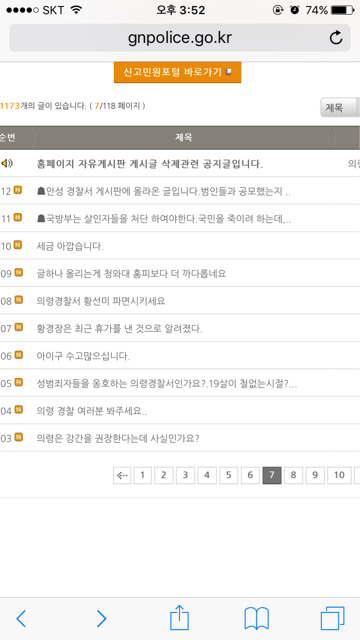Click the N new badge on row 12
Viewport: 360px width, 640px height.
point(18,190)
